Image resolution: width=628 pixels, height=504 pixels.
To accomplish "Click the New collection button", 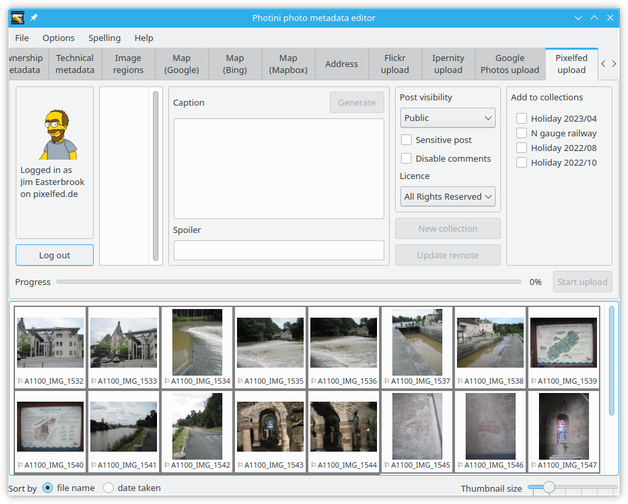I will tap(448, 229).
